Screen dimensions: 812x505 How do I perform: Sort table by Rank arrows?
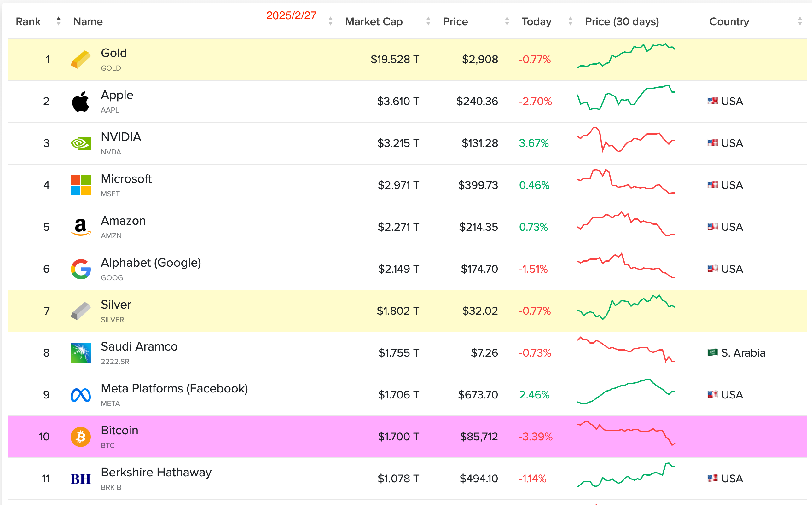pyautogui.click(x=58, y=21)
